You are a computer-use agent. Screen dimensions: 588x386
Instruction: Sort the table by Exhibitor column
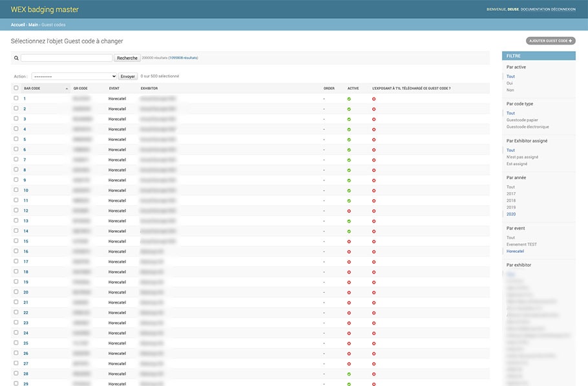click(x=149, y=89)
